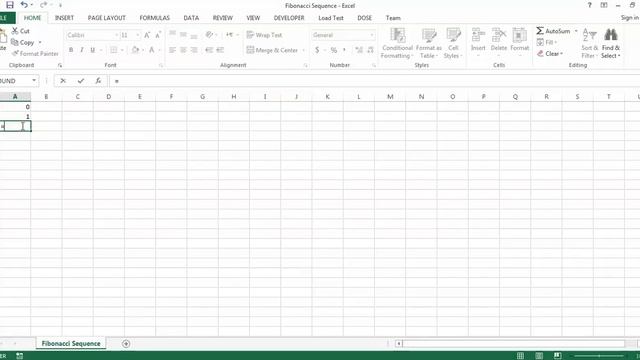Open Insert Function fx dialog
The height and width of the screenshot is (360, 640).
[98, 81]
